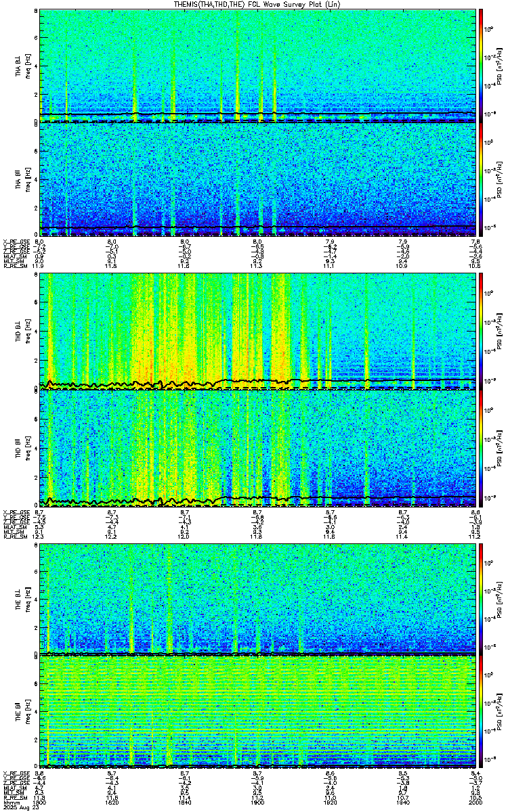508x812 pixels.
Task: Click the THD B∥ PSD color bar
Action: click(481, 447)
